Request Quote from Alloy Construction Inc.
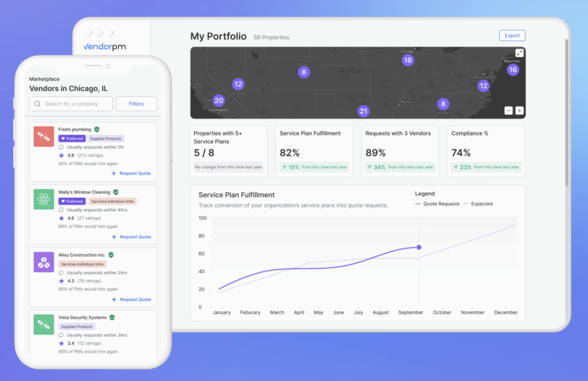Screen dimensions: 588x381 click(131, 299)
